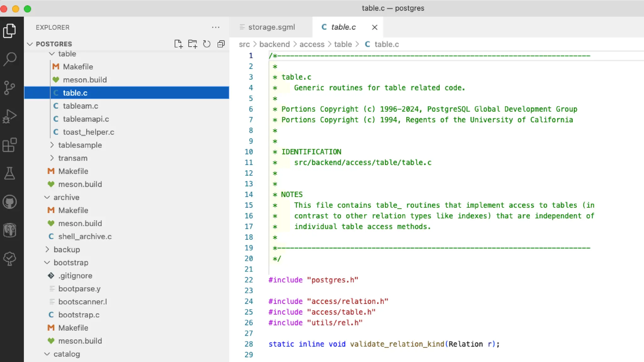Open Run and Debug view

pos(10,116)
